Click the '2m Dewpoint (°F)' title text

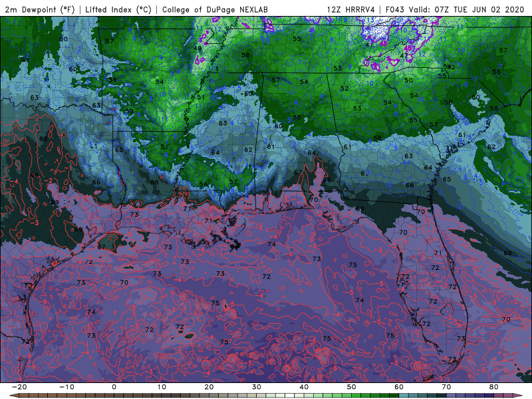click(40, 9)
